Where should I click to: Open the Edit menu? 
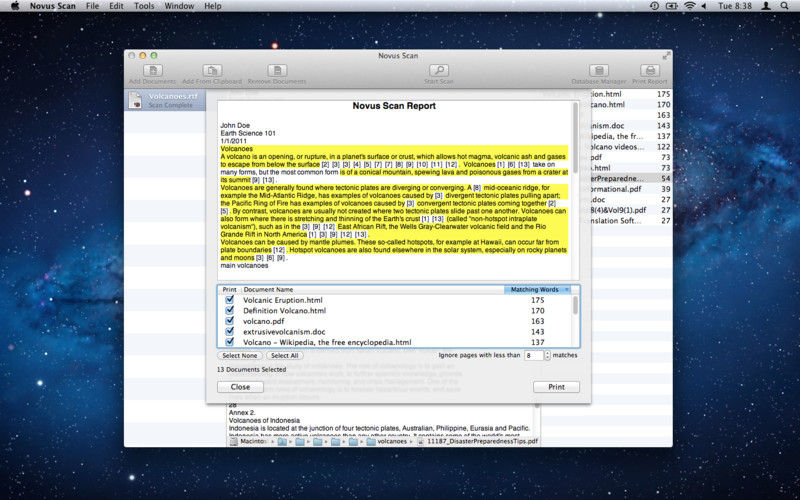click(x=116, y=6)
